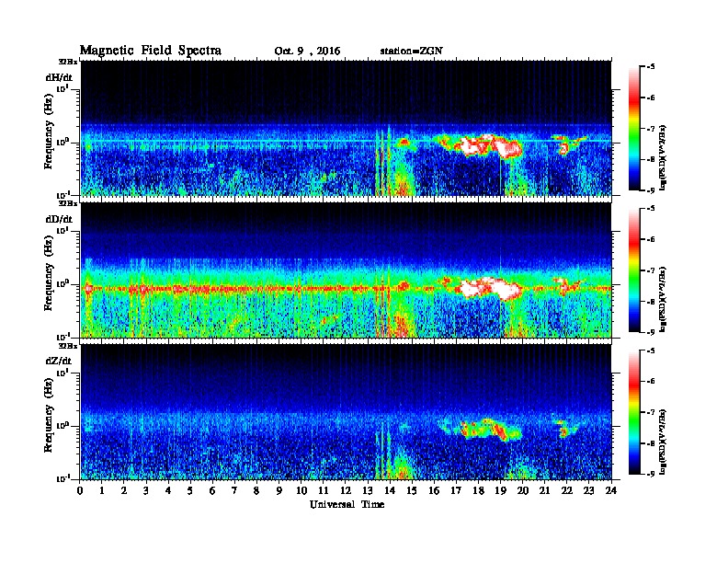Select the dH/dt panel label
Screen dimensions: 728x563
[x=59, y=77]
